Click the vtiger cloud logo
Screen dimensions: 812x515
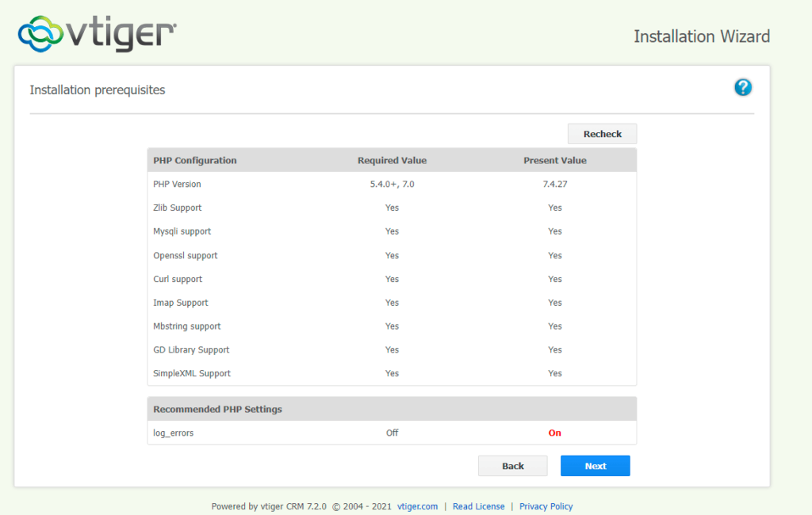pyautogui.click(x=98, y=33)
